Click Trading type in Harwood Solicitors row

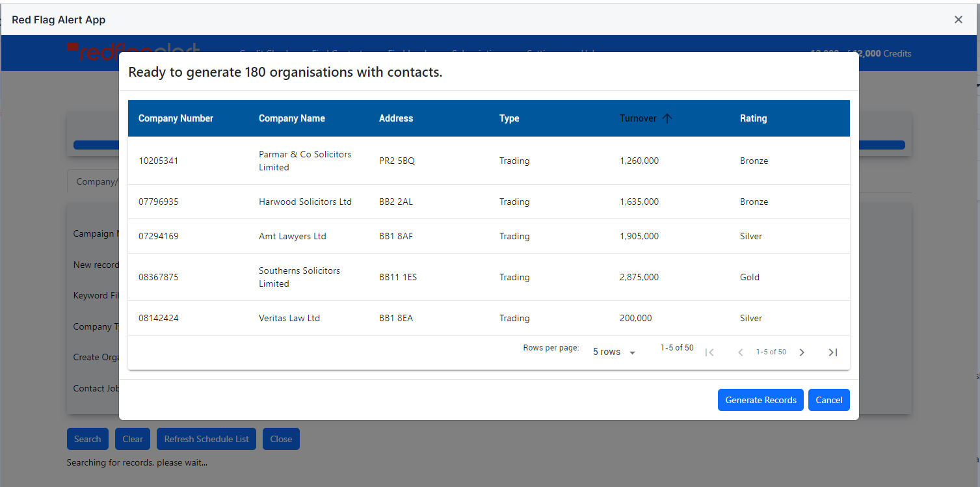click(x=514, y=202)
